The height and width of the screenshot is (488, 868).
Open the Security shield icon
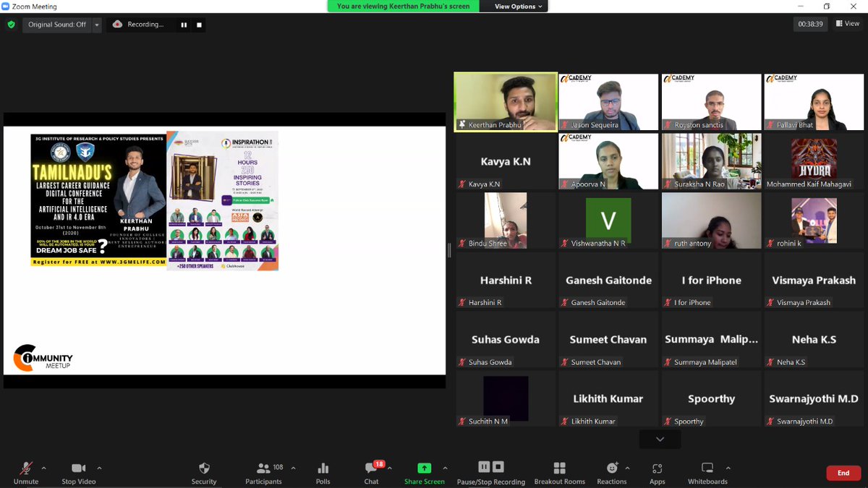(204, 468)
